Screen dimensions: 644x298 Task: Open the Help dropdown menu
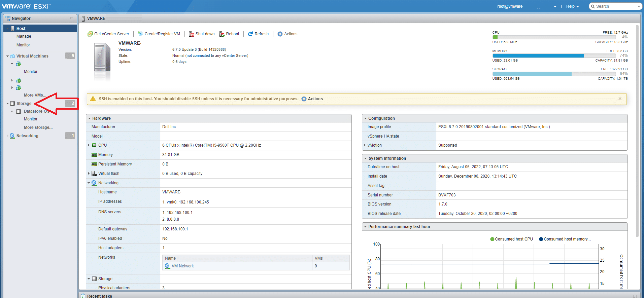[572, 6]
